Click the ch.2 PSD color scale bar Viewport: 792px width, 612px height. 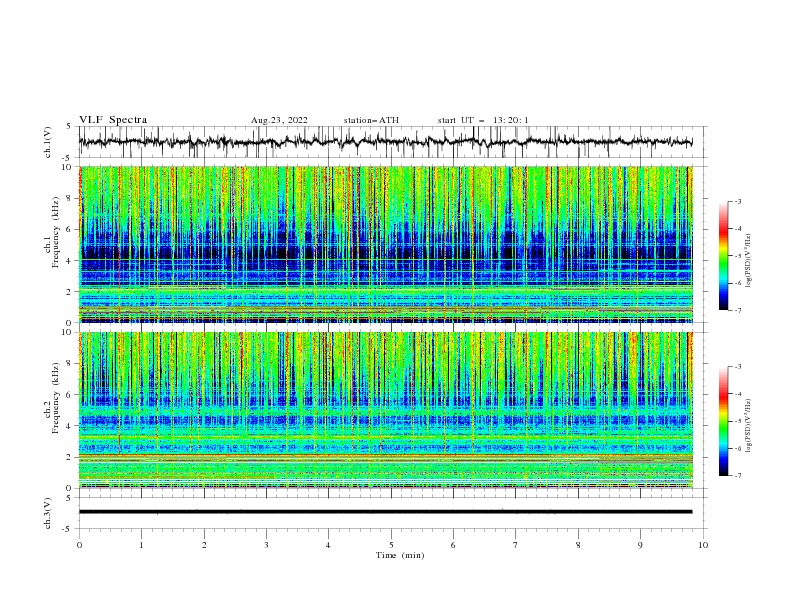coord(724,421)
